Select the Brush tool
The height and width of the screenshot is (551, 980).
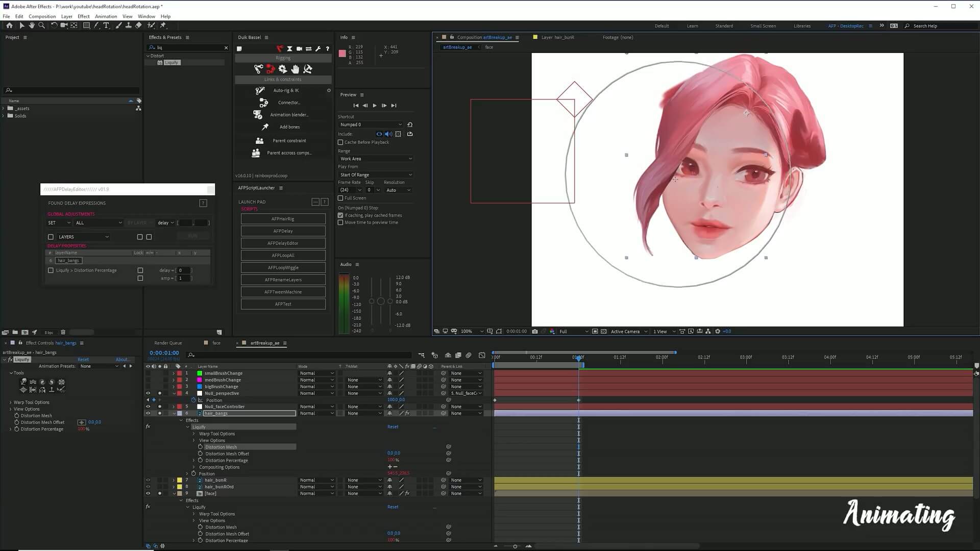118,25
